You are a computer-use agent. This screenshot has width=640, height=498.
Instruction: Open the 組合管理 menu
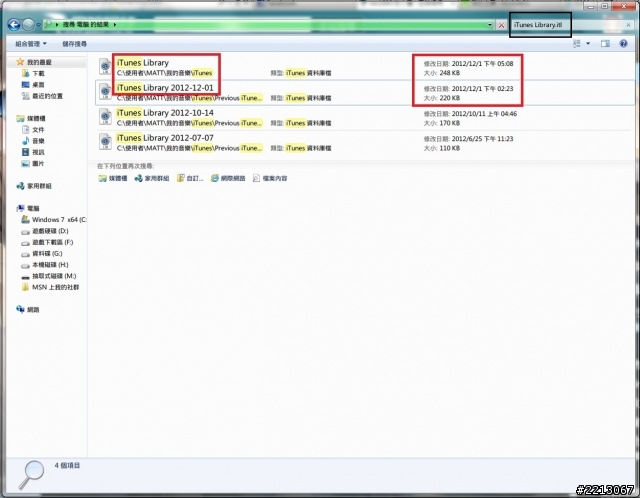(x=31, y=44)
